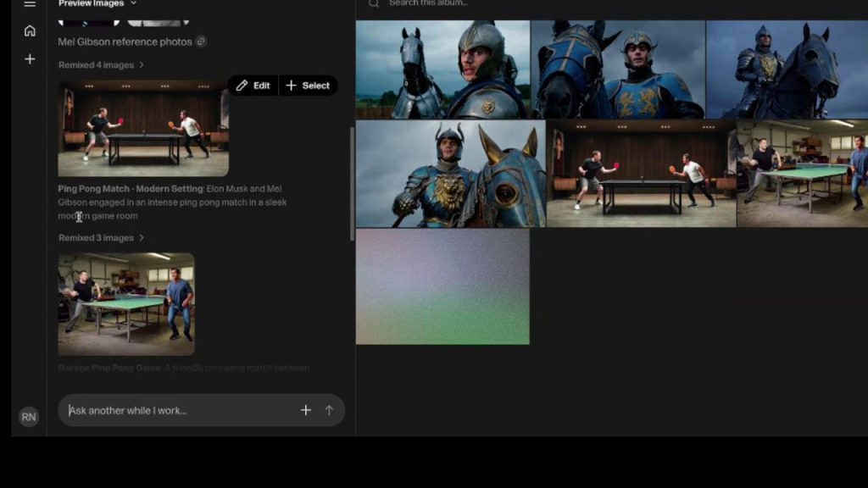Click the Select button on the ping pong image
Image resolution: width=868 pixels, height=488 pixels.
pos(308,86)
